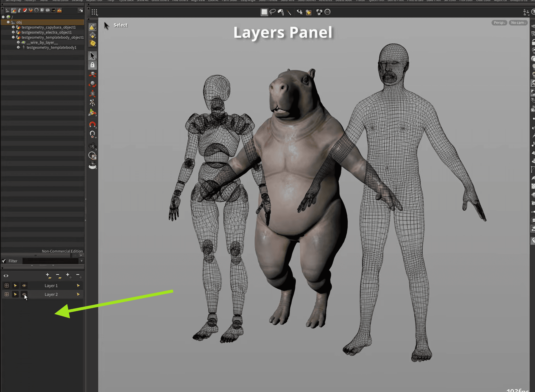Add a new layer with the plus button
The width and height of the screenshot is (535, 392).
pos(47,275)
